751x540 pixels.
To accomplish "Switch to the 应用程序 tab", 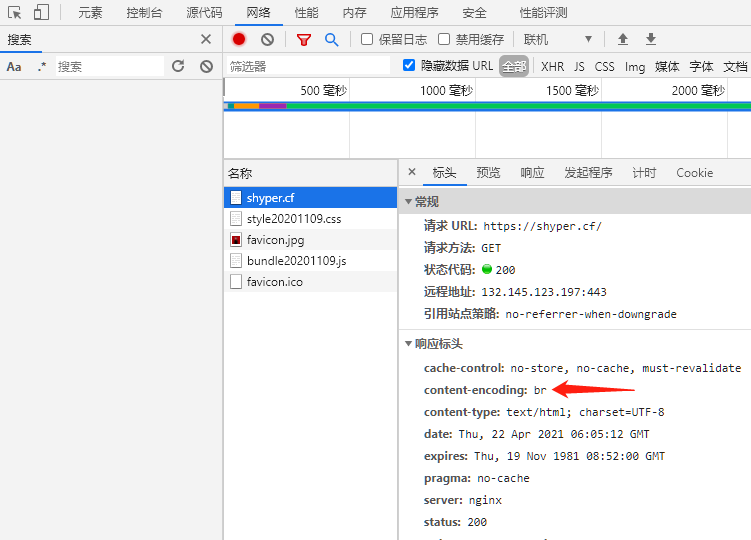I will [x=414, y=13].
